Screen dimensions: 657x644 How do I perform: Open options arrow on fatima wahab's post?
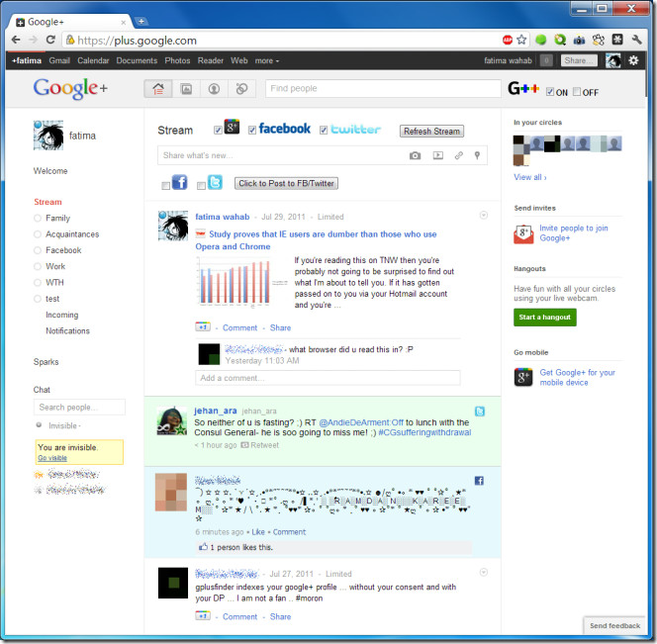tap(484, 216)
